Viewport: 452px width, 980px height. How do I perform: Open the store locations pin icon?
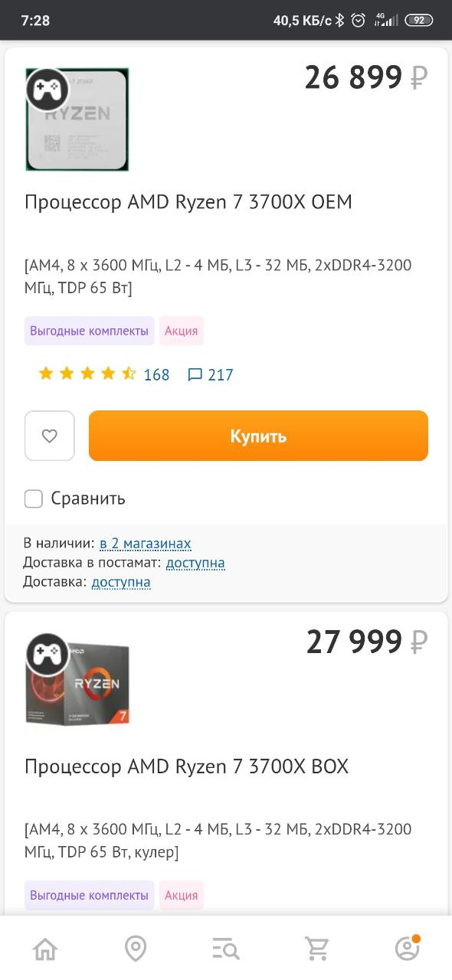pyautogui.click(x=136, y=949)
